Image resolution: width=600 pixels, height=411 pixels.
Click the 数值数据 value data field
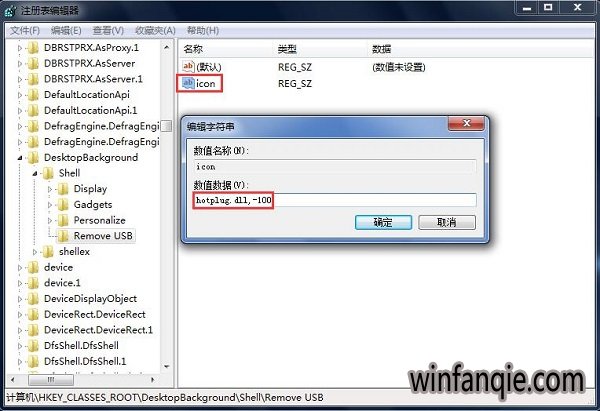tap(335, 200)
